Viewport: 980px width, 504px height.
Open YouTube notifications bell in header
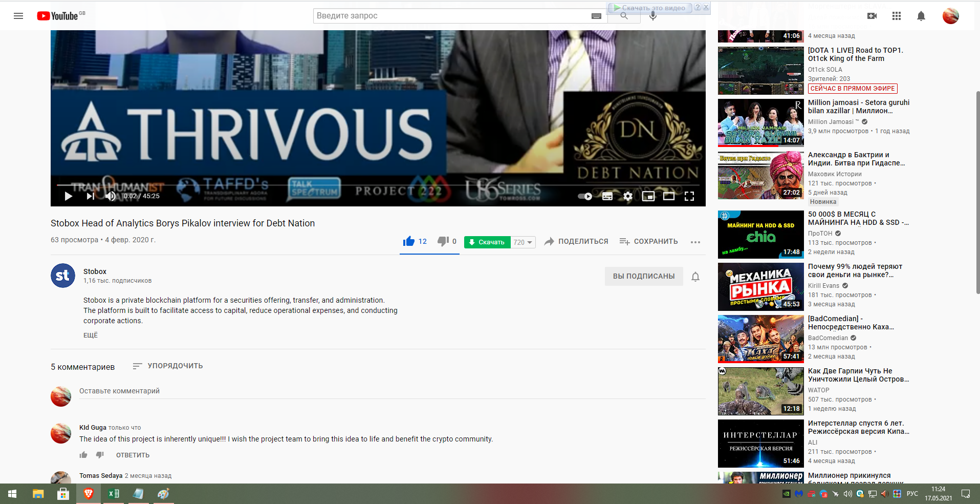point(921,16)
